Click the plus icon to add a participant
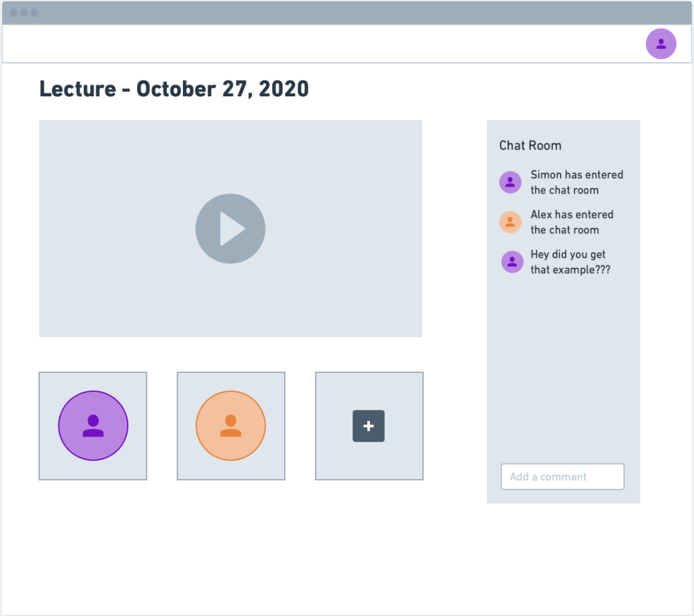The image size is (694, 616). click(369, 426)
